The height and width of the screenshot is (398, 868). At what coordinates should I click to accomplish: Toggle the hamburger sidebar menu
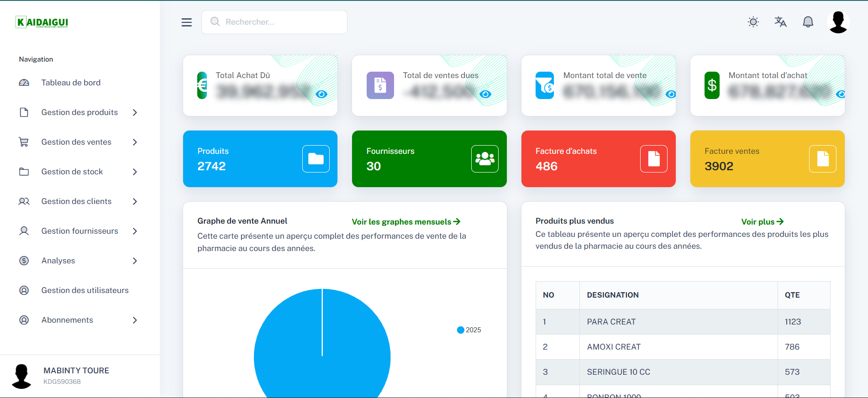186,22
